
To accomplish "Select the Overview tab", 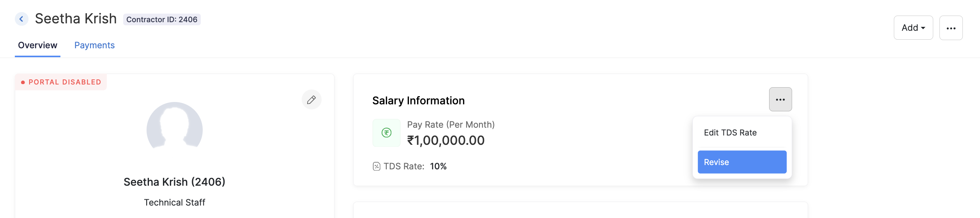I will (37, 46).
